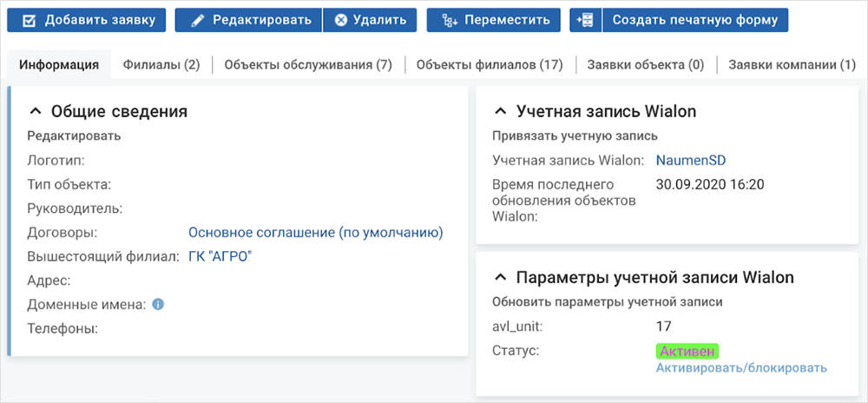Open NaumenSD account link
Viewport: 868px width, 403px height.
pyautogui.click(x=691, y=161)
